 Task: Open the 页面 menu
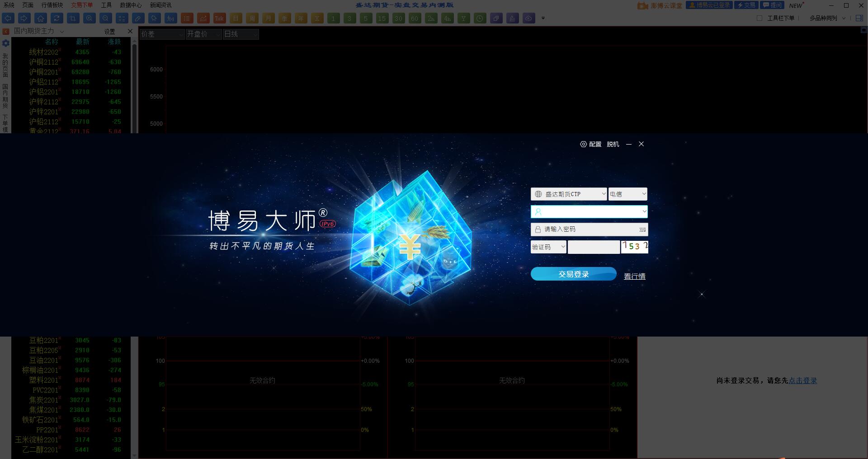[28, 5]
